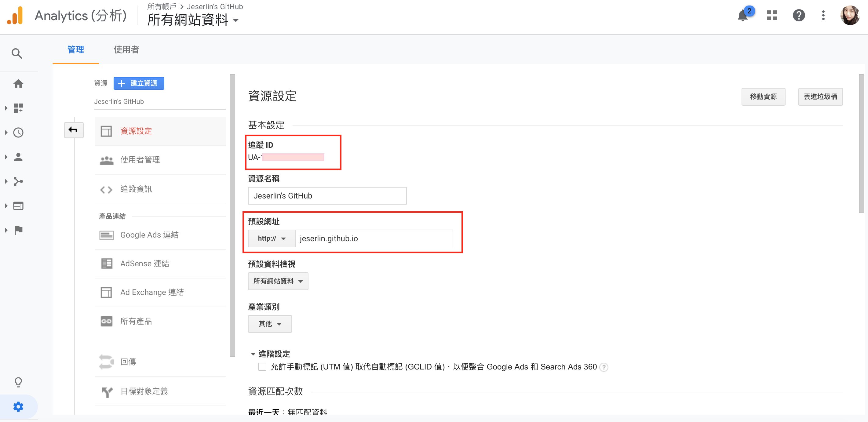Image resolution: width=868 pixels, height=422 pixels.
Task: Click the 追蹤資訊 code brackets icon
Action: point(106,190)
